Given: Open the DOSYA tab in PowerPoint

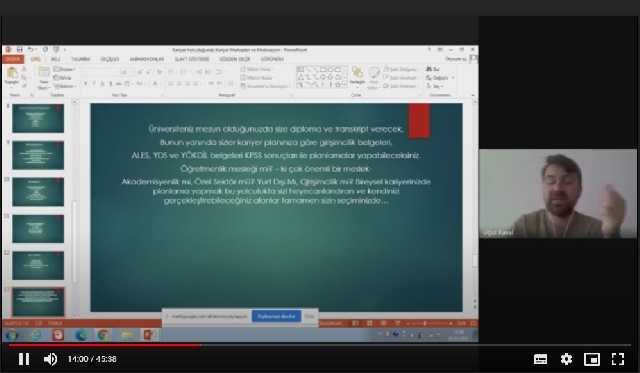Looking at the screenshot, I should coord(13,59).
